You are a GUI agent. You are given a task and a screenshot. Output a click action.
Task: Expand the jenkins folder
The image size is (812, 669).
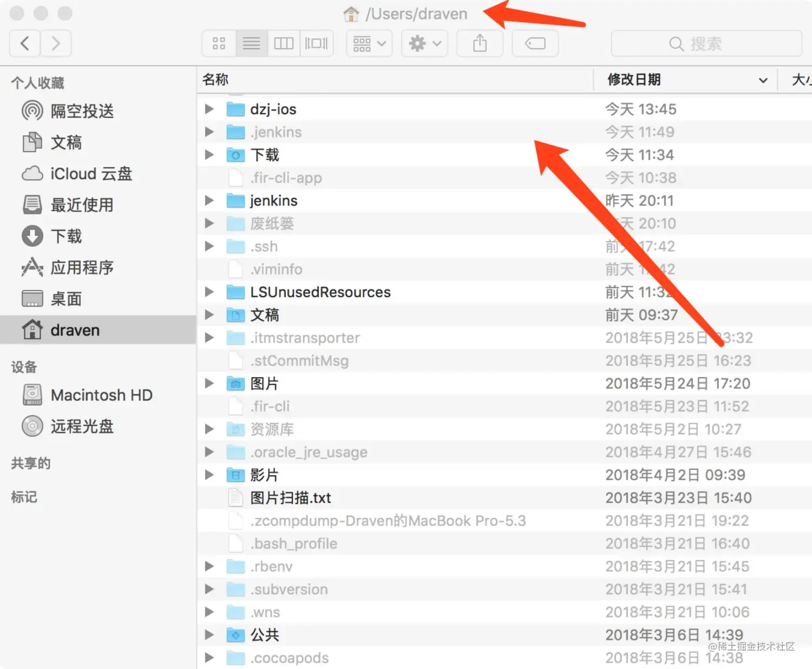click(x=209, y=201)
